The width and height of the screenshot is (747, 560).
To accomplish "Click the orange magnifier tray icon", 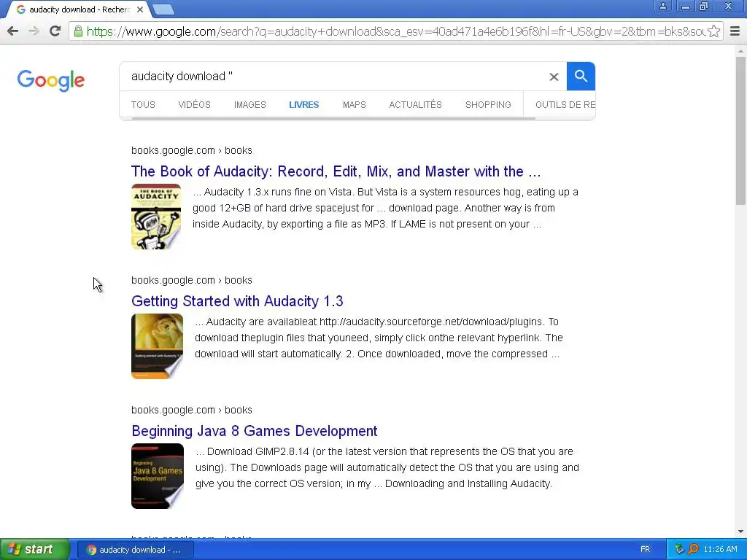I will point(693,550).
